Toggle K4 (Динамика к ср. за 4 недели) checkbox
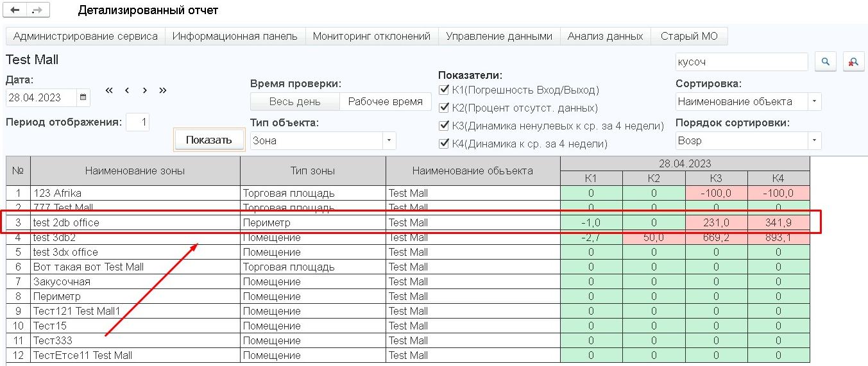The height and width of the screenshot is (366, 868). point(444,144)
